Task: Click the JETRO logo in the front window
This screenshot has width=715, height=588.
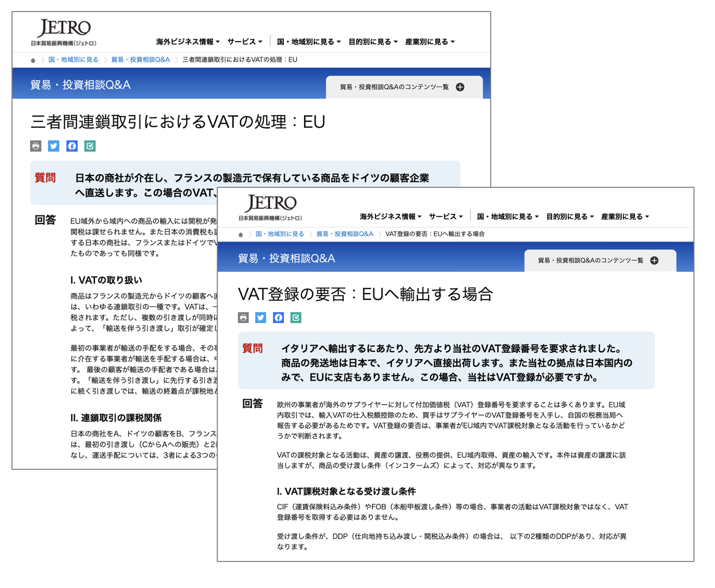Action: pyautogui.click(x=270, y=207)
